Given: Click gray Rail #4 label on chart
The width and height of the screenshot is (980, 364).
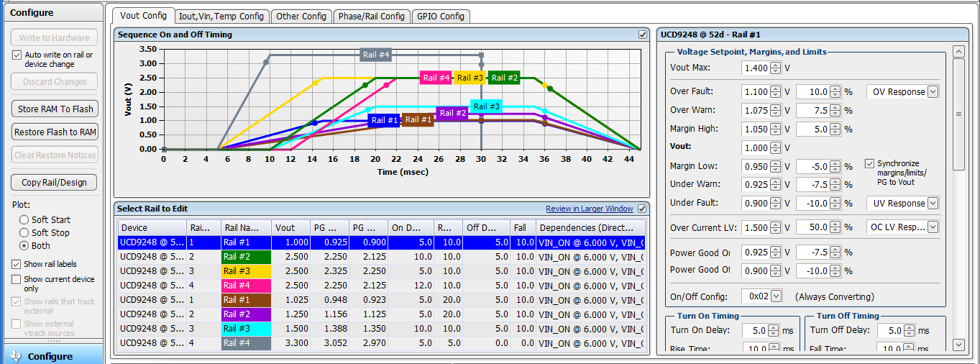Looking at the screenshot, I should click(376, 55).
